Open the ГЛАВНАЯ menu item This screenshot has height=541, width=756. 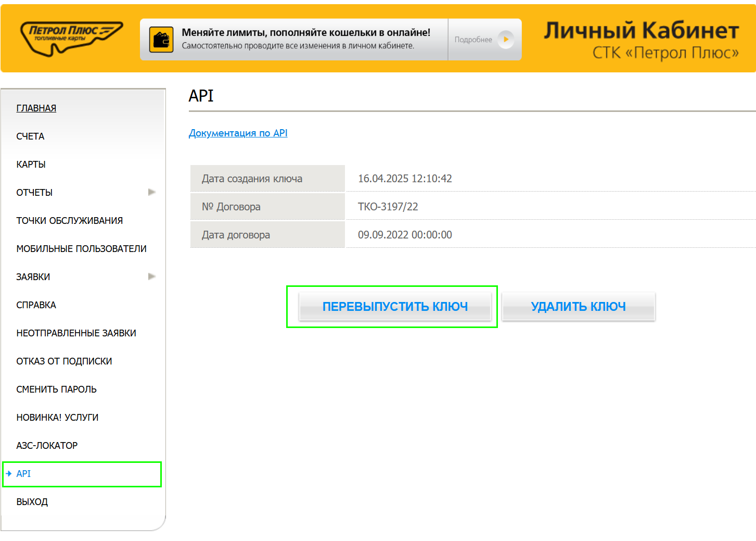[x=36, y=108]
